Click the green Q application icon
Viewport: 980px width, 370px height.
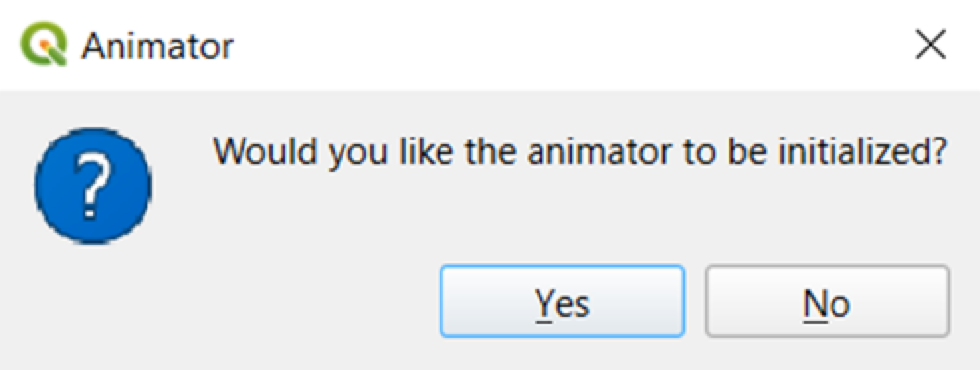point(44,44)
